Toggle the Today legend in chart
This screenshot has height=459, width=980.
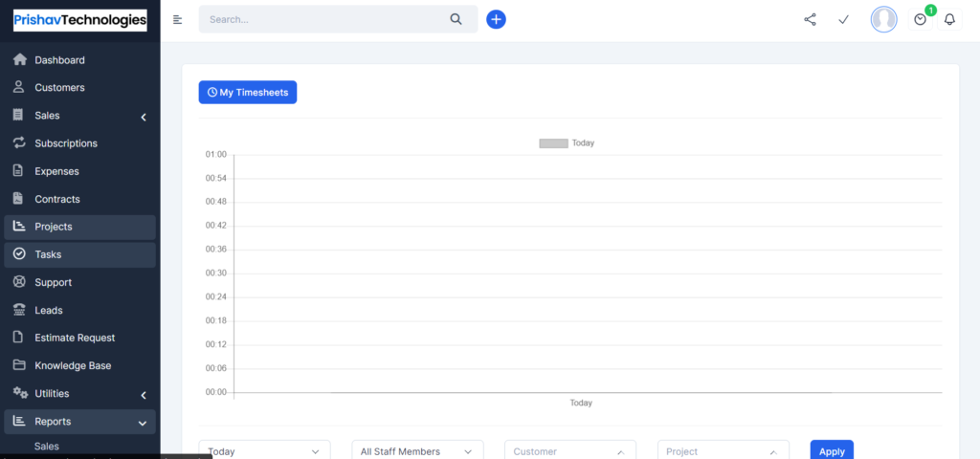click(x=567, y=143)
